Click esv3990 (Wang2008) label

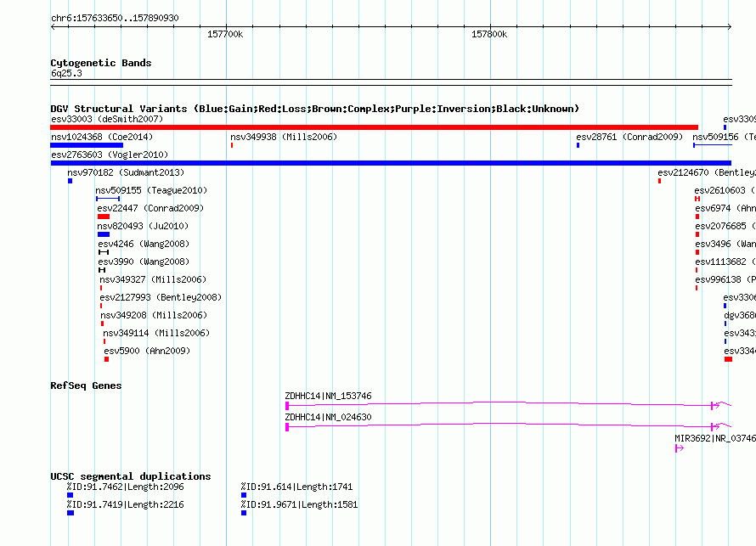tap(144, 262)
